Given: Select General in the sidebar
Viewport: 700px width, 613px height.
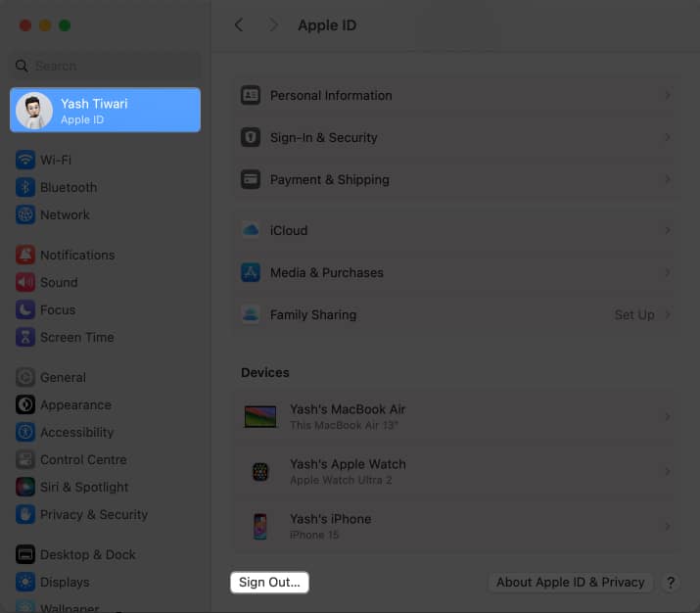Looking at the screenshot, I should tap(106, 377).
